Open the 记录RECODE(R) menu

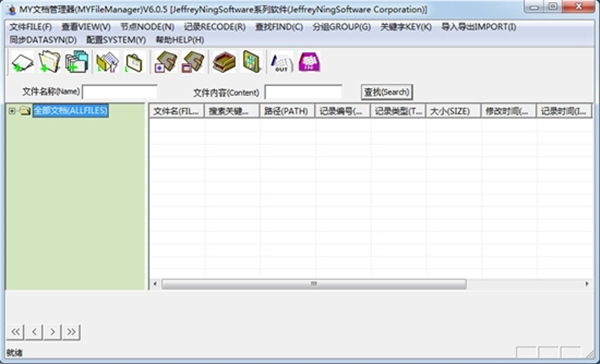(215, 27)
